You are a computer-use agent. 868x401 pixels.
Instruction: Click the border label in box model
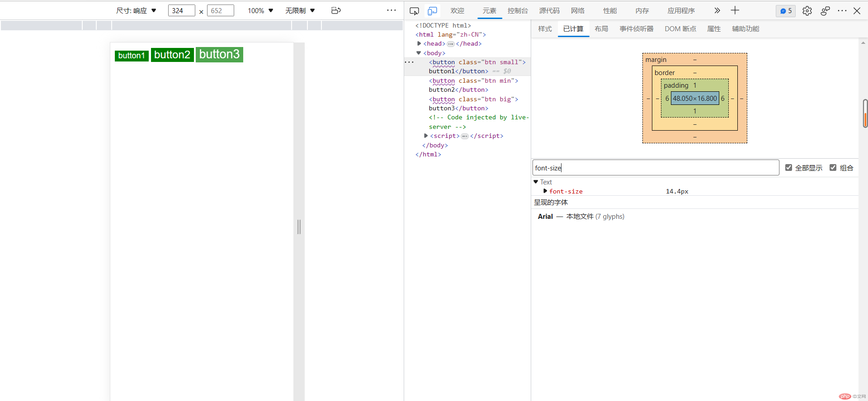coord(665,73)
